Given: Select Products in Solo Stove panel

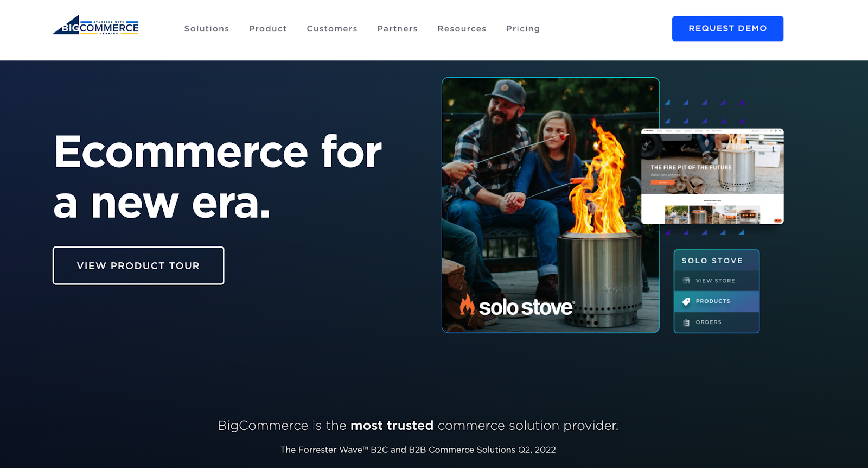Looking at the screenshot, I should click(x=717, y=301).
